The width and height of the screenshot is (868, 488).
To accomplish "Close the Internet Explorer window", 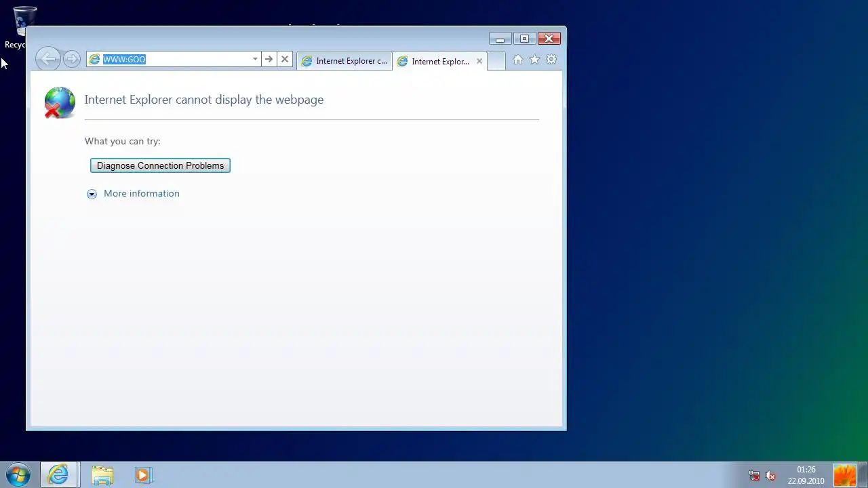I will point(549,39).
